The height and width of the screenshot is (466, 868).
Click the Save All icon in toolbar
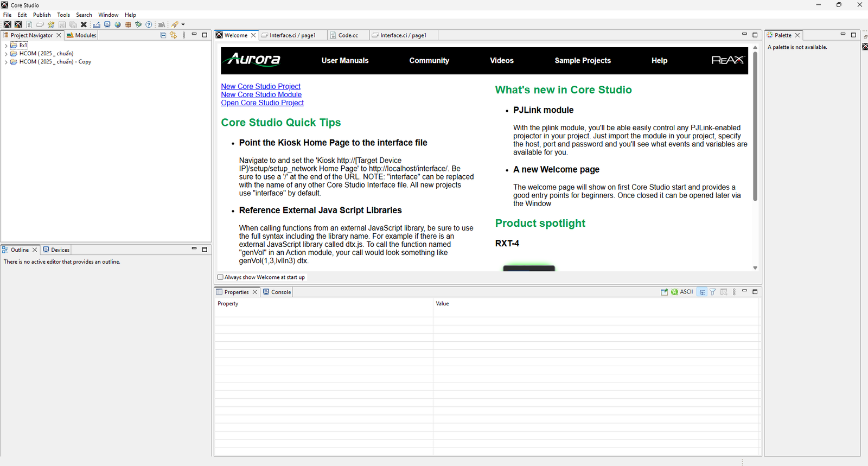(73, 24)
